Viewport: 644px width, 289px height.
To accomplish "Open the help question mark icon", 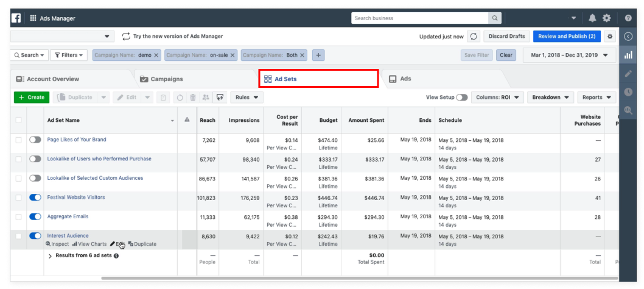I will 628,18.
